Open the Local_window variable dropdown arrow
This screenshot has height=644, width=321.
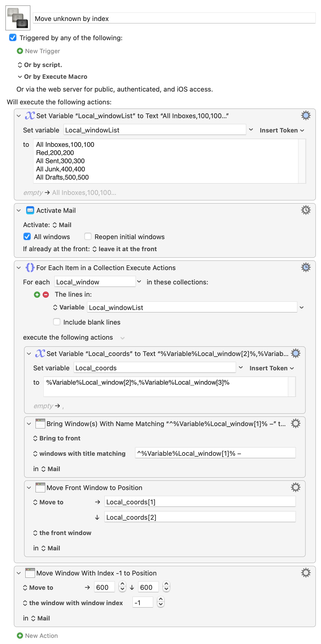(139, 282)
